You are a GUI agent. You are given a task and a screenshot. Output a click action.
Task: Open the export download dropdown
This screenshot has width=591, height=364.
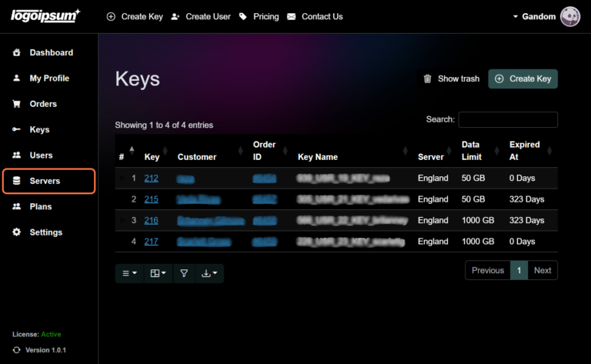209,272
